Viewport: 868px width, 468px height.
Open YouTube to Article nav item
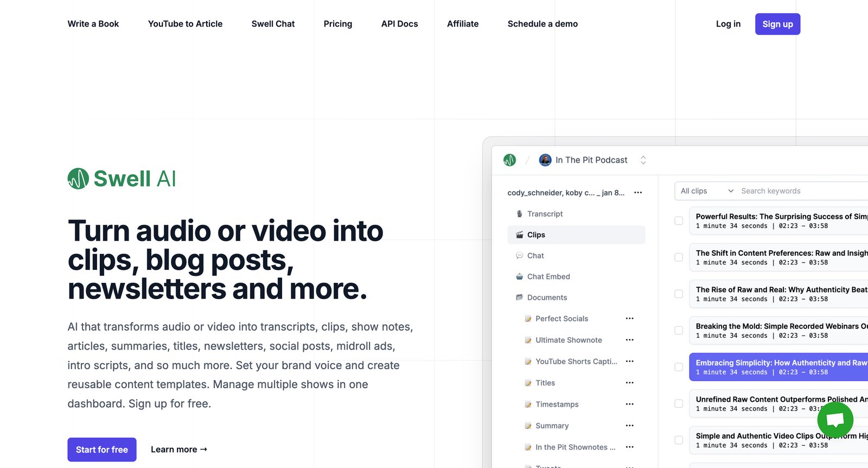pos(185,24)
